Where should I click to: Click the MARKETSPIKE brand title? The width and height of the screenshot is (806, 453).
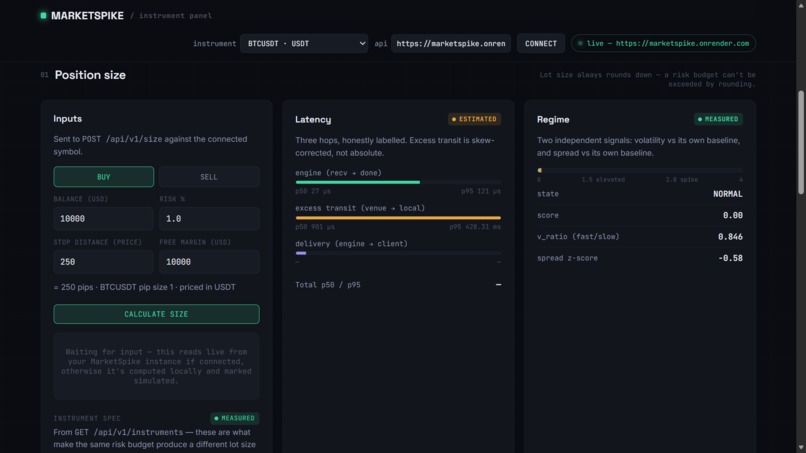(x=87, y=15)
